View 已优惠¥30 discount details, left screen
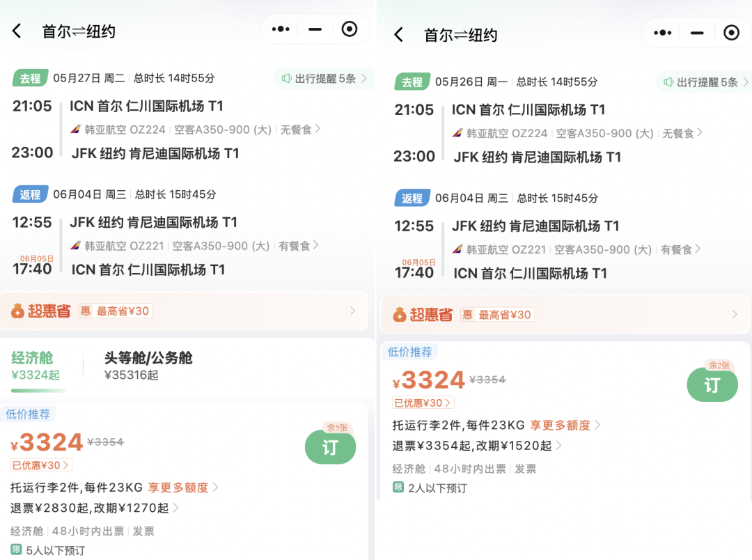Screen dimensions: 752x560 coord(41,465)
